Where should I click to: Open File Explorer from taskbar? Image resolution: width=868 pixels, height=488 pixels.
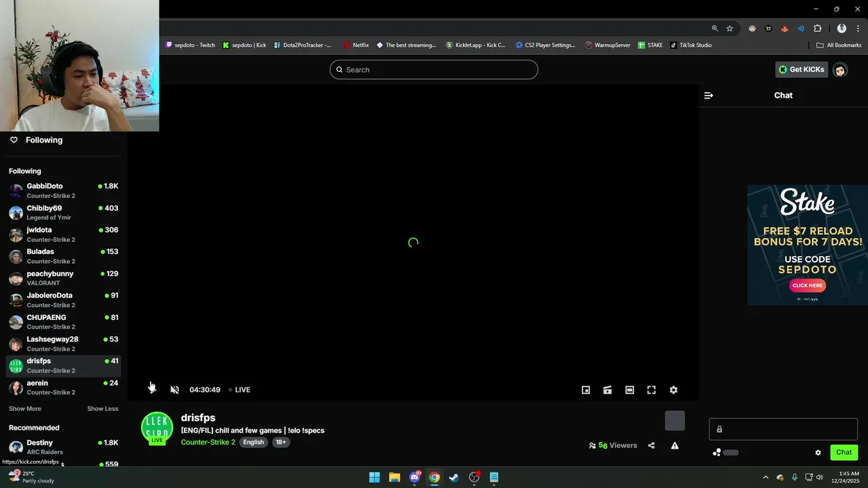point(394,477)
